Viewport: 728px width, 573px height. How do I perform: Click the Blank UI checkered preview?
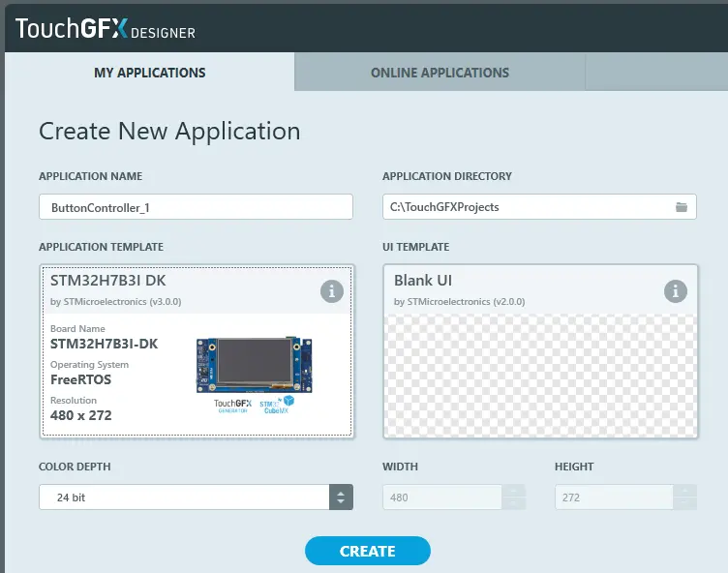tap(540, 376)
